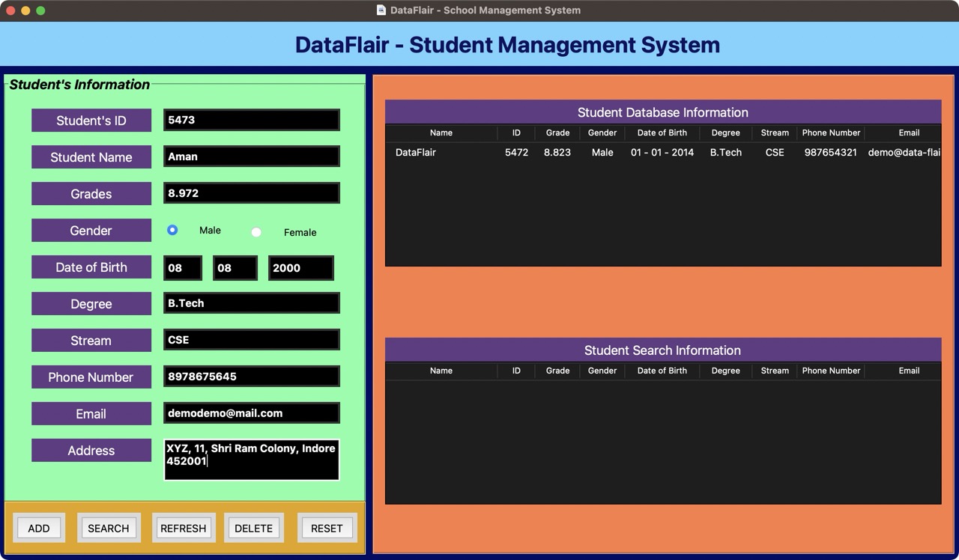Click Grade column header in Student Database table
The height and width of the screenshot is (560, 959).
(x=557, y=133)
